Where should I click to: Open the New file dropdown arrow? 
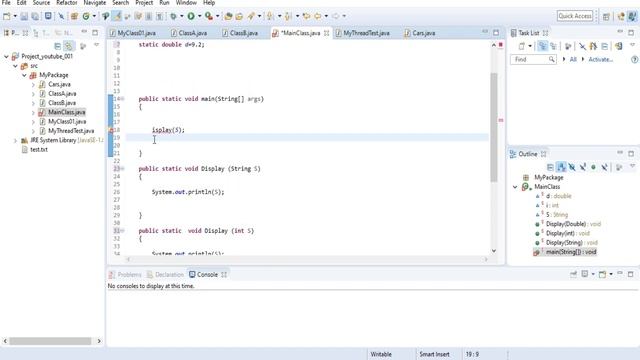[x=15, y=16]
